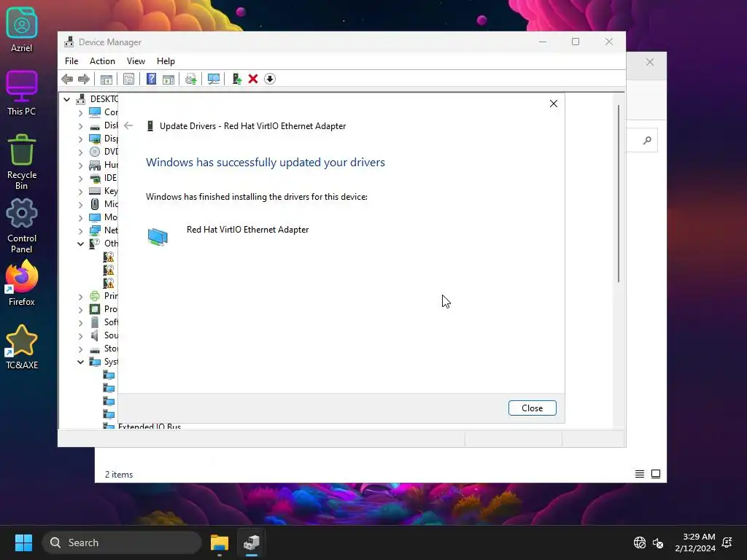This screenshot has width=747, height=560.
Task: Select the Human Interface Devices row
Action: click(104, 165)
